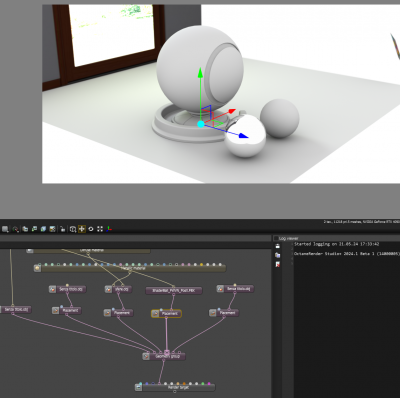Select the move gizmo tool in toolbar
This screenshot has height=398, width=400.
(x=82, y=229)
